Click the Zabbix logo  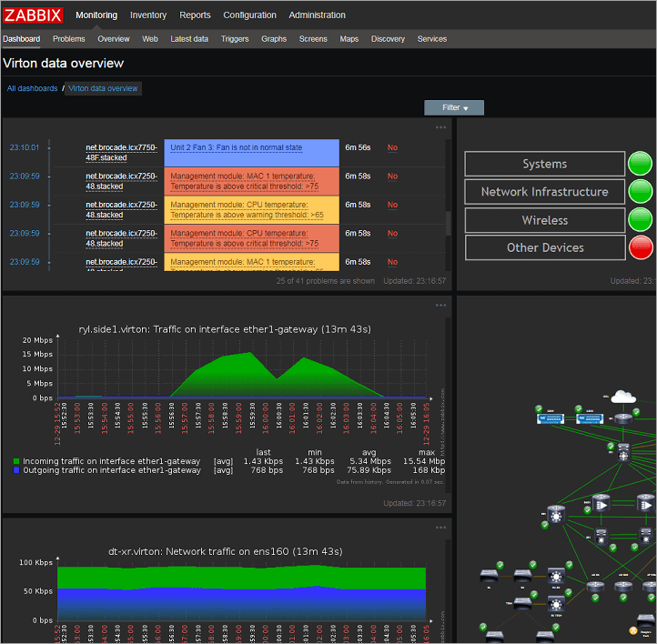(x=33, y=15)
